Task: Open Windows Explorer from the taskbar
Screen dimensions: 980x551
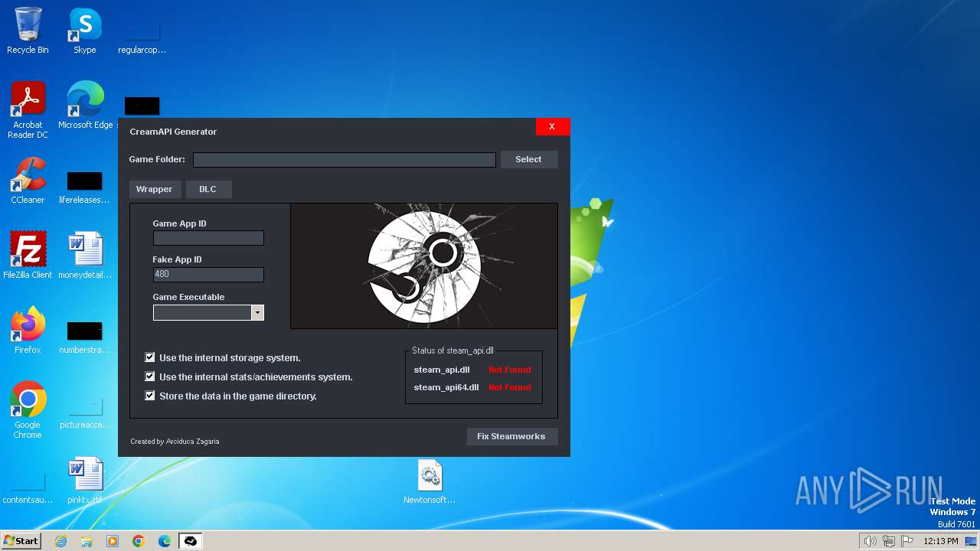Action: point(87,541)
